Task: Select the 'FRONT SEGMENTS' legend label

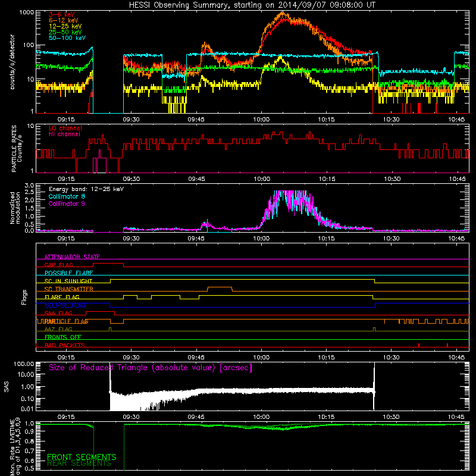Action: 82,457
